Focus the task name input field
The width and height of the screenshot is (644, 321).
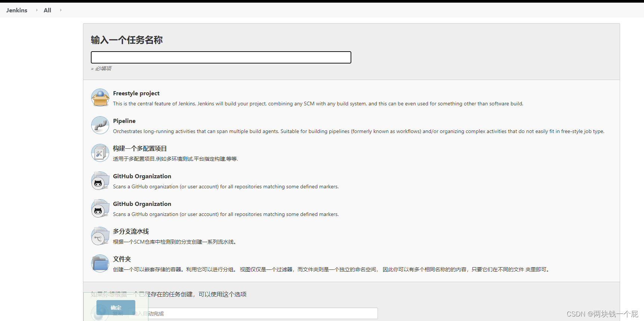(221, 57)
